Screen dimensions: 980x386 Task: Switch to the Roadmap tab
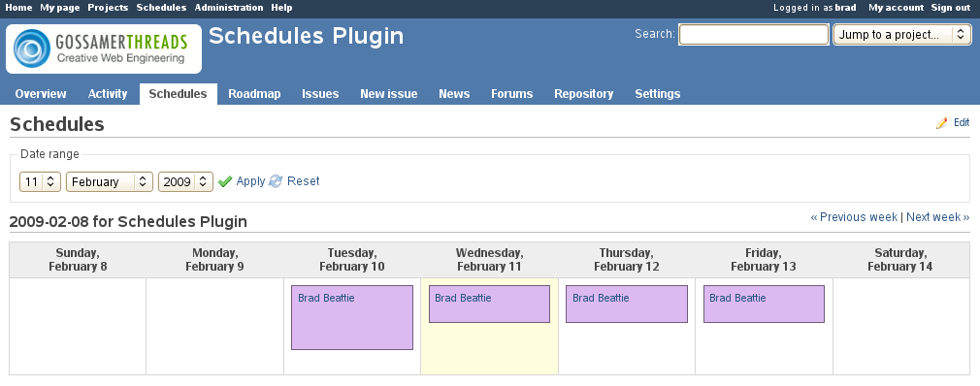click(x=254, y=94)
